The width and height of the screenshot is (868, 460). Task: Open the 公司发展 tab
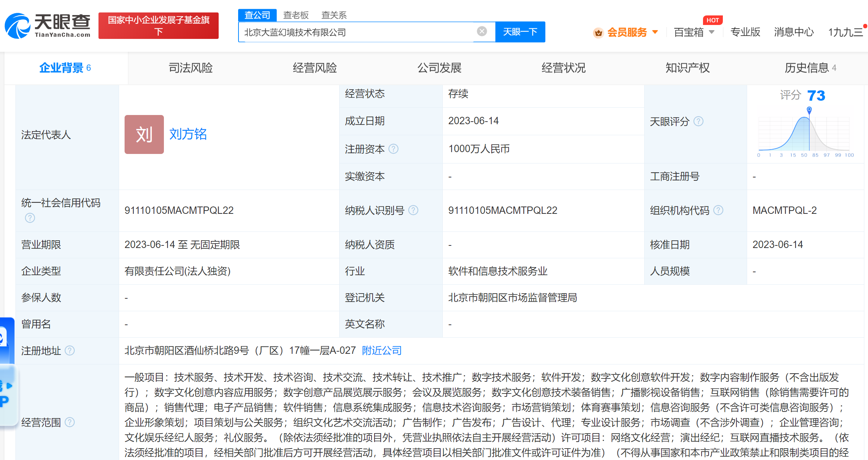(439, 68)
